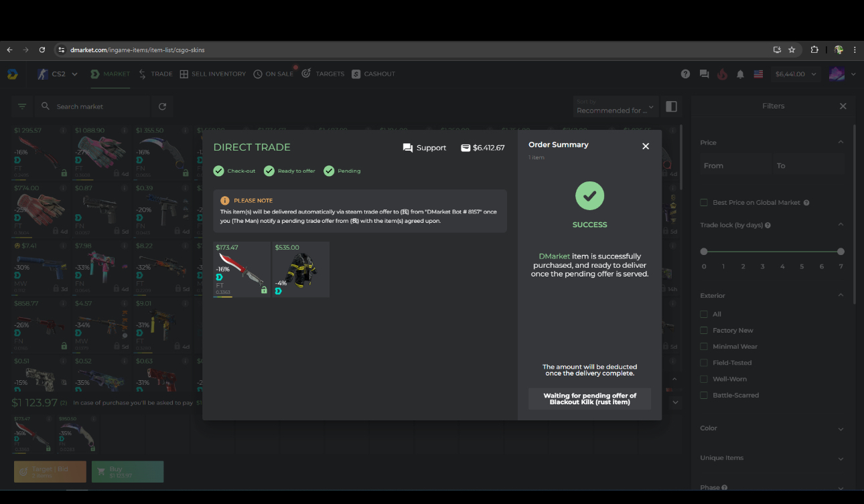The image size is (864, 504).
Task: Contact Support in the Direct Trade dialog
Action: (x=425, y=148)
